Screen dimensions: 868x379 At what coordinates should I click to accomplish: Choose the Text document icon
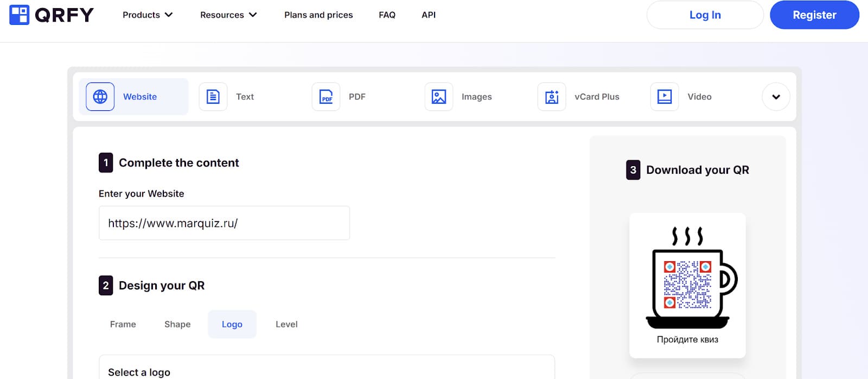pos(213,97)
